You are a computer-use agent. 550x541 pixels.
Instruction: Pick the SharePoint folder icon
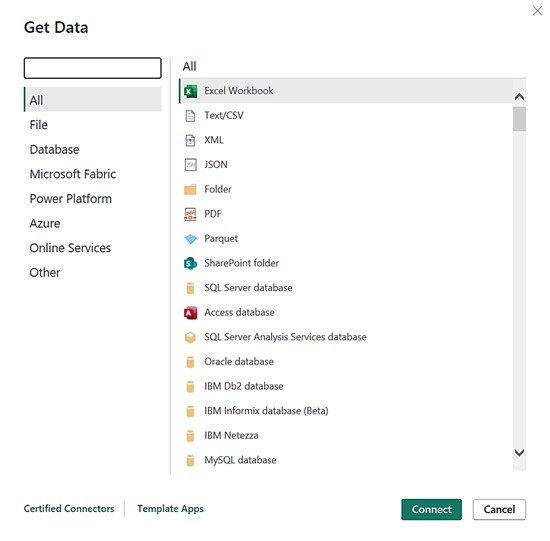click(x=190, y=263)
